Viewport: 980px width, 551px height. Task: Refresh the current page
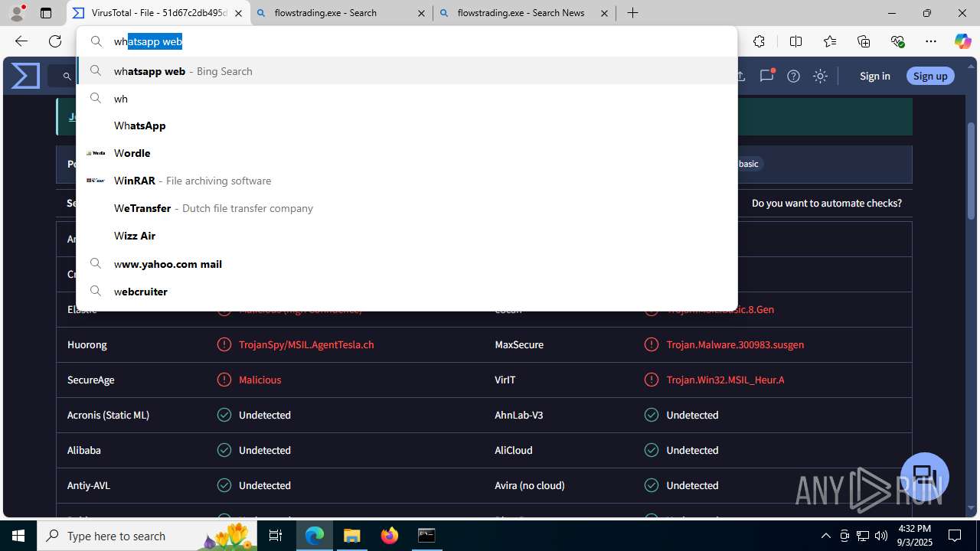[x=55, y=41]
